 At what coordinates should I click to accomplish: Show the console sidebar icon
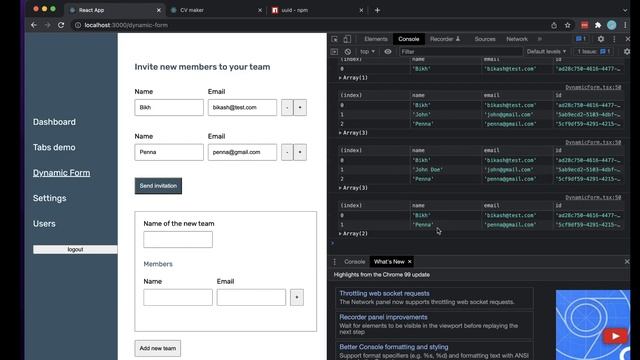tap(334, 52)
